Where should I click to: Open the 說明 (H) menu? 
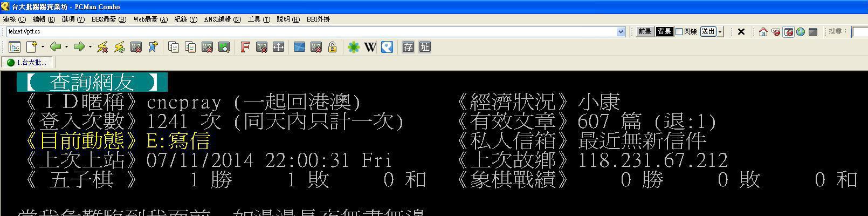click(288, 19)
